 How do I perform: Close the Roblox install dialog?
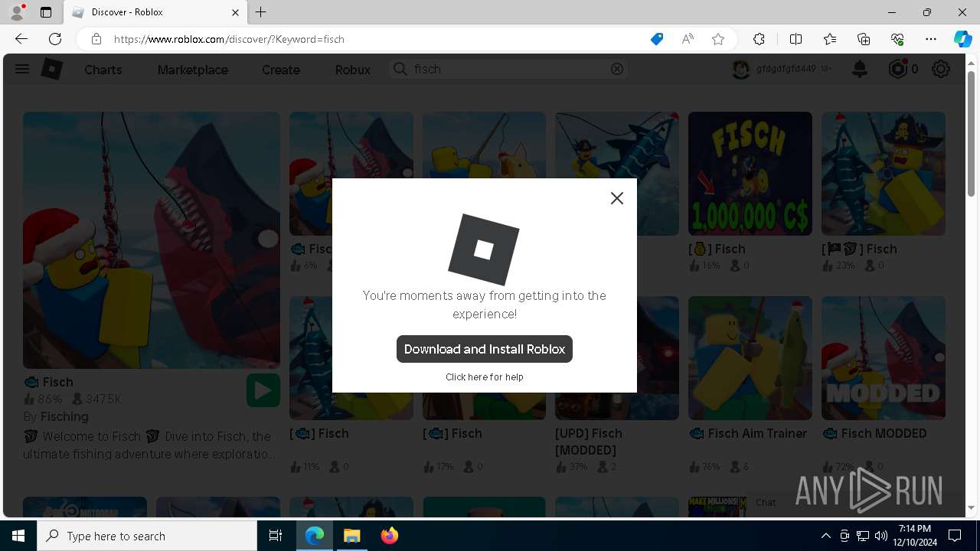[616, 198]
